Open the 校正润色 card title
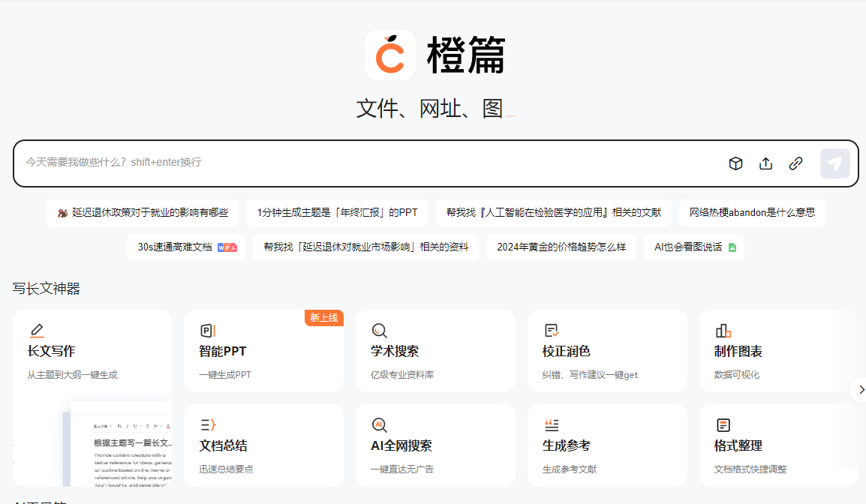Screen dimensions: 866x504 click(x=567, y=351)
